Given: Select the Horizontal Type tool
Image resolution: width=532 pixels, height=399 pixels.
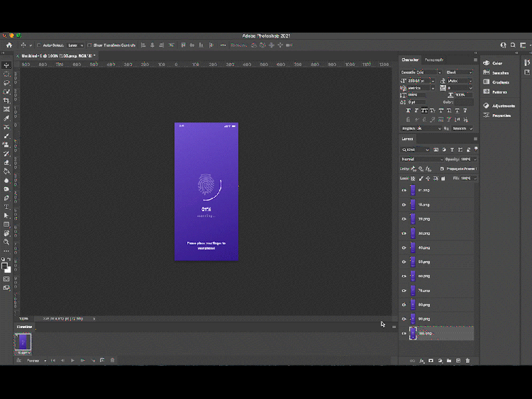Looking at the screenshot, I should click(6, 207).
